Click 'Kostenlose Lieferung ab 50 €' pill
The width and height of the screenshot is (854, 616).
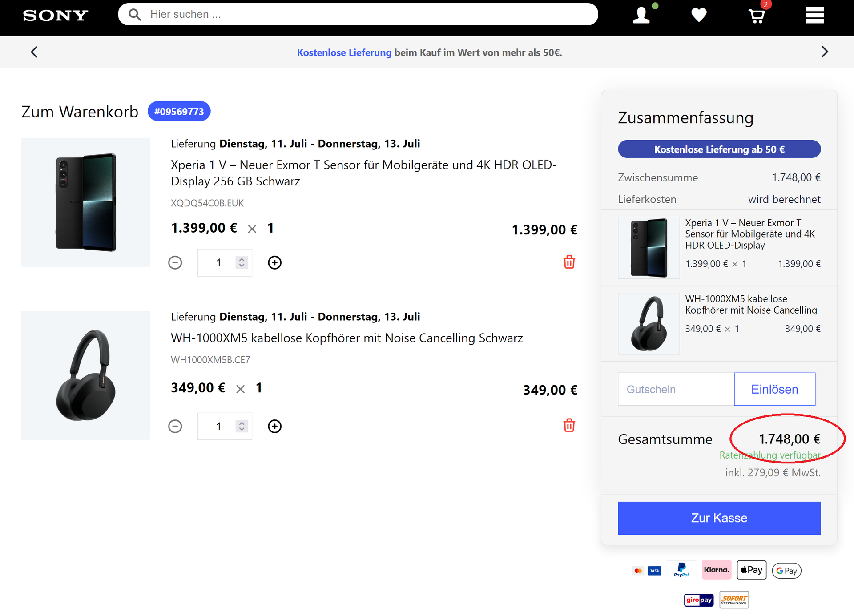point(719,149)
